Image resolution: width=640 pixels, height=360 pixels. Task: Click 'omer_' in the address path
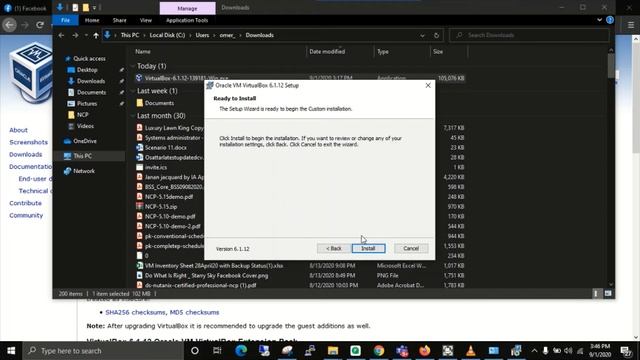click(x=227, y=35)
